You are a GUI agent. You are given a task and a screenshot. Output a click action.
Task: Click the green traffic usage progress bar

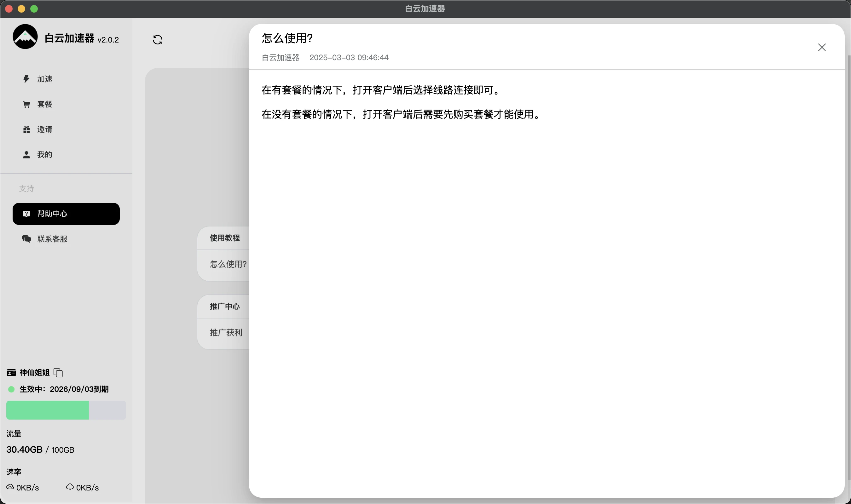click(48, 410)
